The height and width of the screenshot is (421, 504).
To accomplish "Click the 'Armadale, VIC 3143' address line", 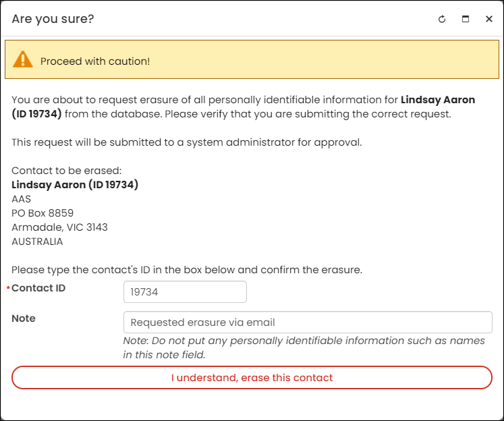I will click(59, 227).
